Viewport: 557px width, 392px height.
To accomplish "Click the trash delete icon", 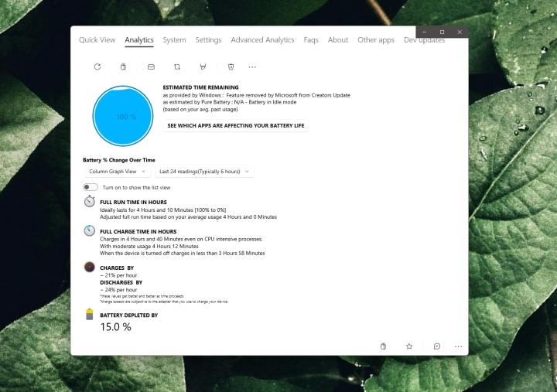I will (231, 67).
